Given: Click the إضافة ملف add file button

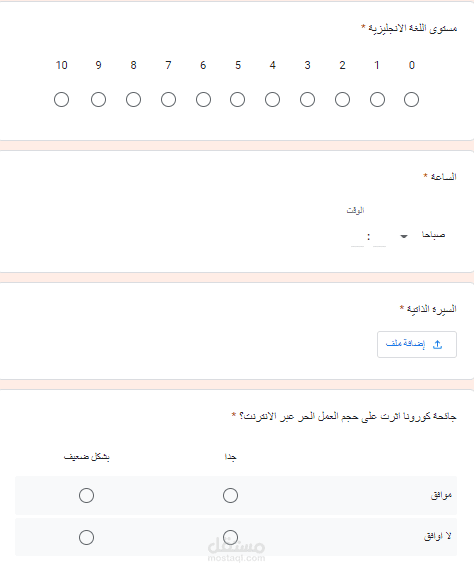Looking at the screenshot, I should 417,344.
